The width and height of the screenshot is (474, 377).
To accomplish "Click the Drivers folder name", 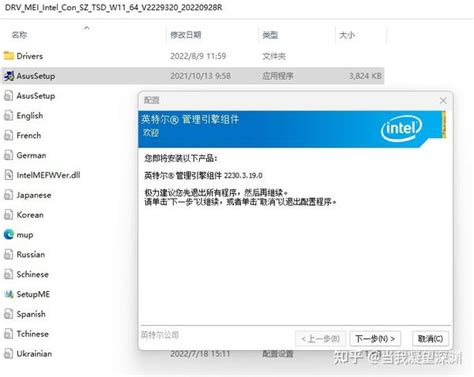I will [x=30, y=56].
